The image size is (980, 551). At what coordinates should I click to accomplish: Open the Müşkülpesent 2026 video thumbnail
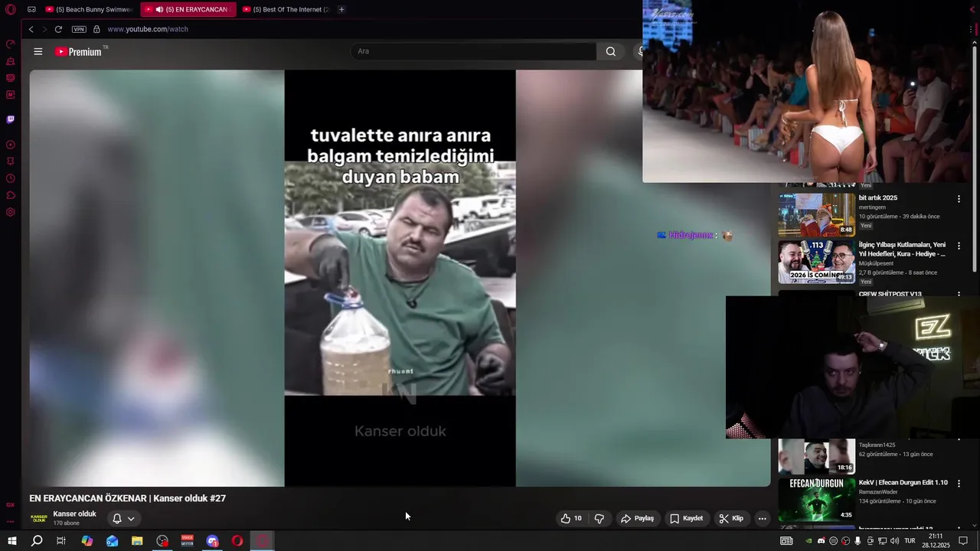[817, 262]
